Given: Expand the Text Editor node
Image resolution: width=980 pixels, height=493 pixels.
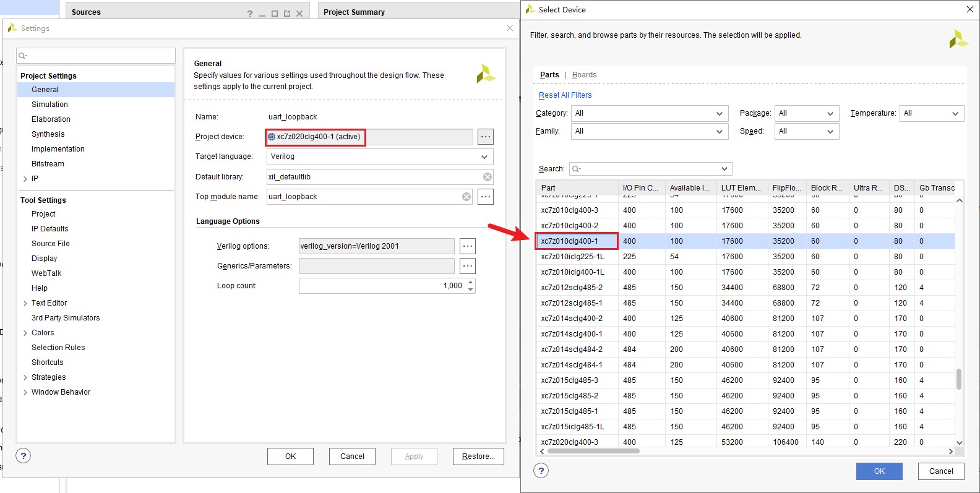Looking at the screenshot, I should coord(25,303).
